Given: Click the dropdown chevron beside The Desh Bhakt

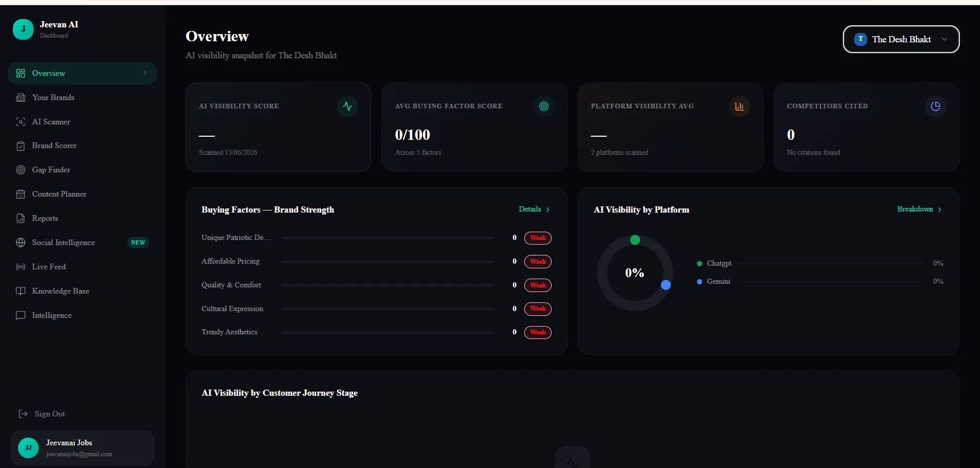Looking at the screenshot, I should pyautogui.click(x=944, y=39).
